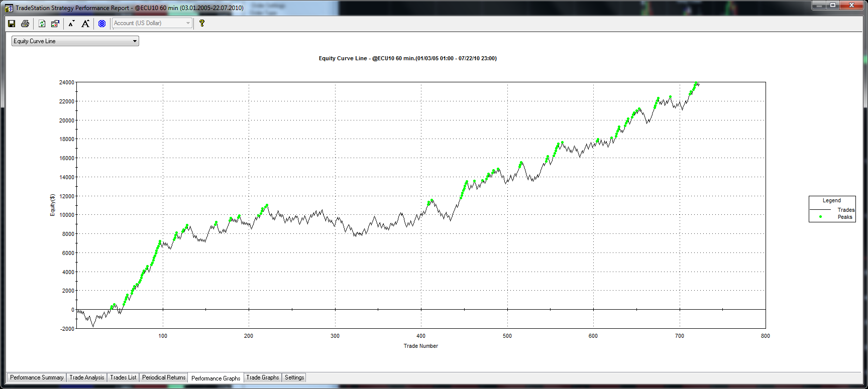868x389 pixels.
Task: Print the performance report
Action: point(25,24)
